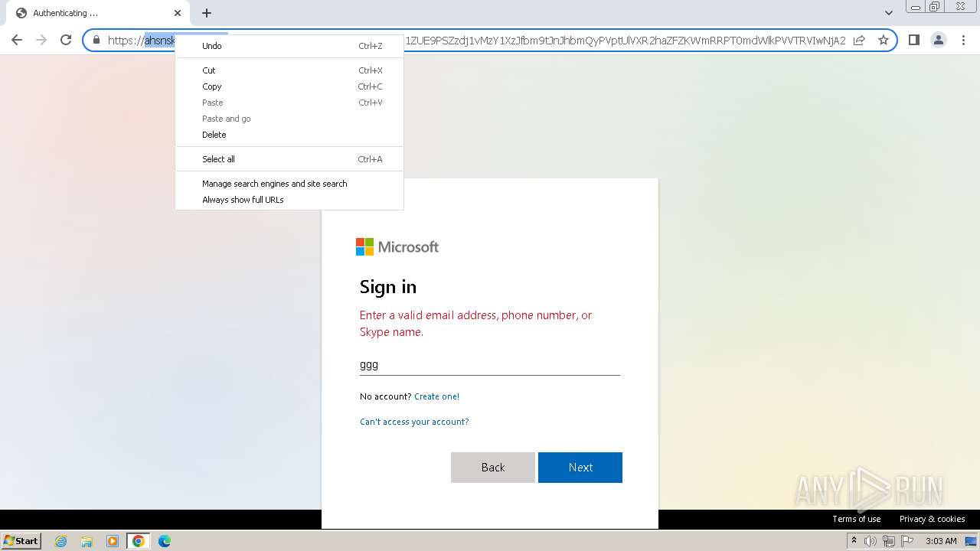Open Microsoft Edge from taskbar
980x551 pixels.
tap(165, 541)
